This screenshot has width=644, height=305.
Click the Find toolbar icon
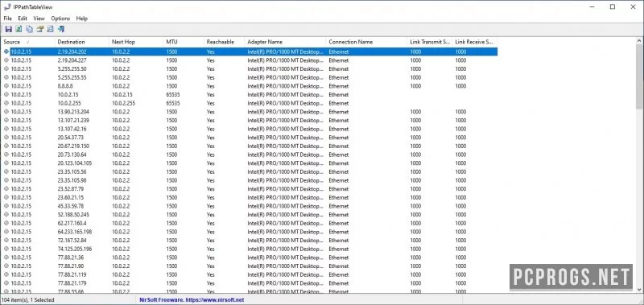tap(51, 29)
